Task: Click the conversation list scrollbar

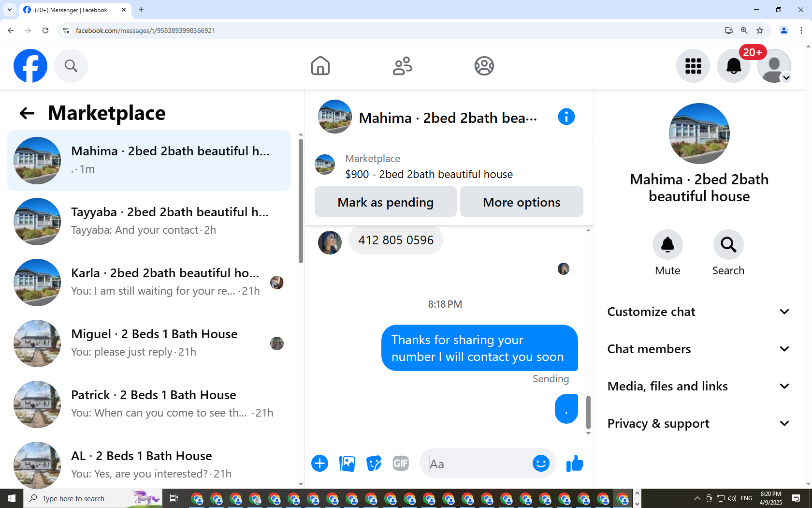Action: 301,201
